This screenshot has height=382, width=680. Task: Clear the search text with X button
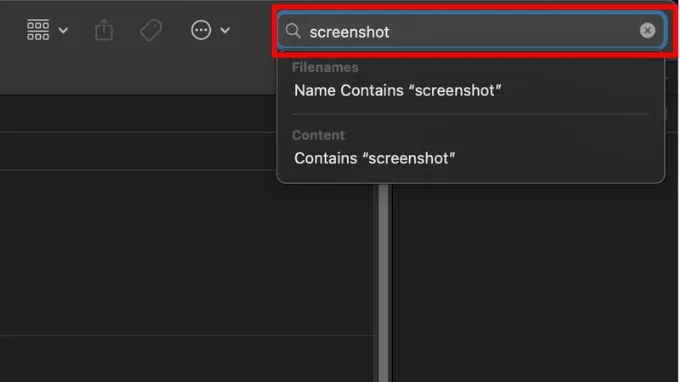pyautogui.click(x=647, y=30)
